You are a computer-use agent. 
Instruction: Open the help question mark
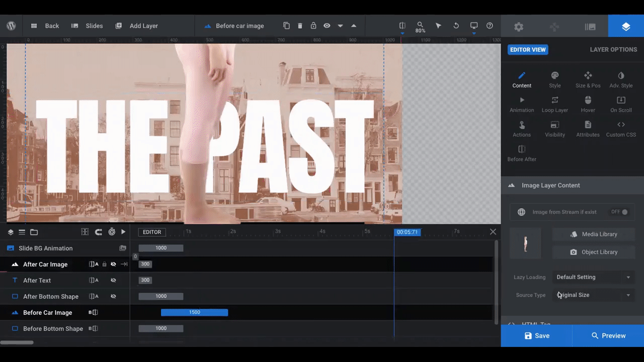[490, 26]
